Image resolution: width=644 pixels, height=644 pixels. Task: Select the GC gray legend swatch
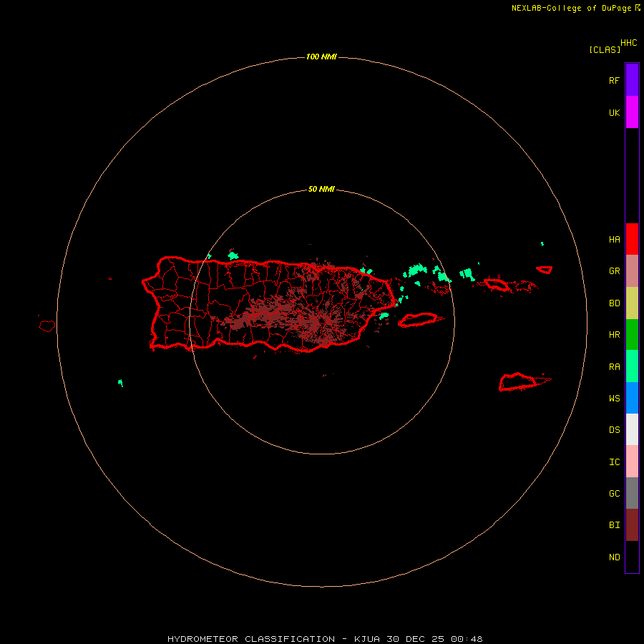click(x=632, y=493)
